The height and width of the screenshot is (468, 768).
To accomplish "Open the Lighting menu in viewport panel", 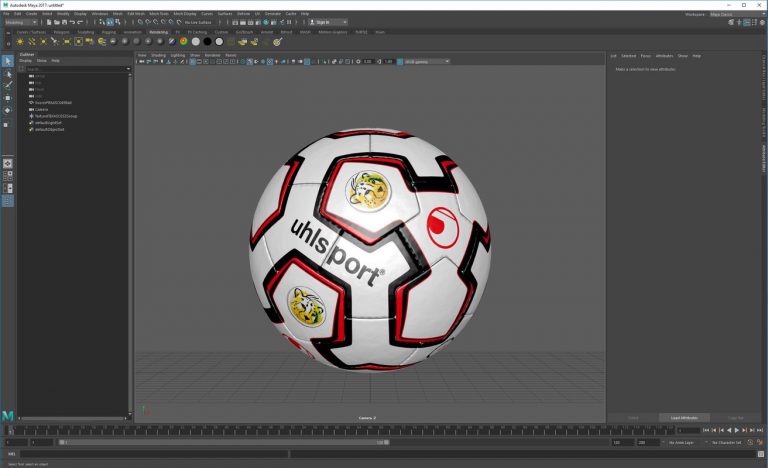I will point(177,55).
